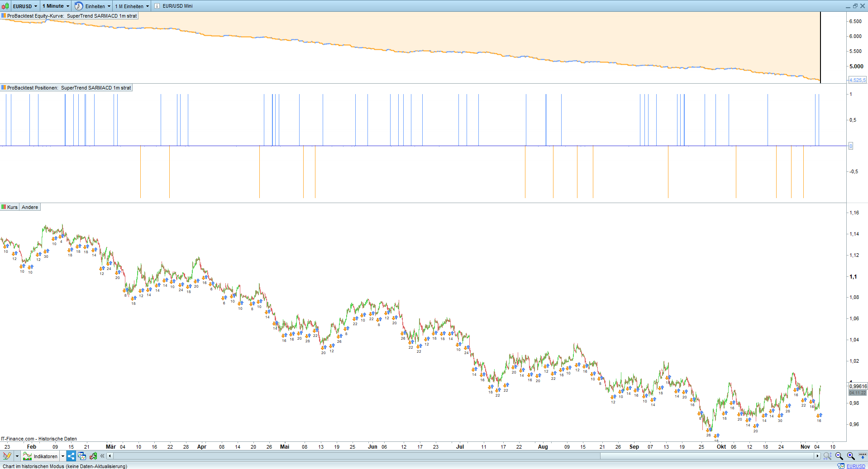This screenshot has height=469, width=868.
Task: Open ProBacktest Equity-Kurve panel label
Action: pos(69,16)
